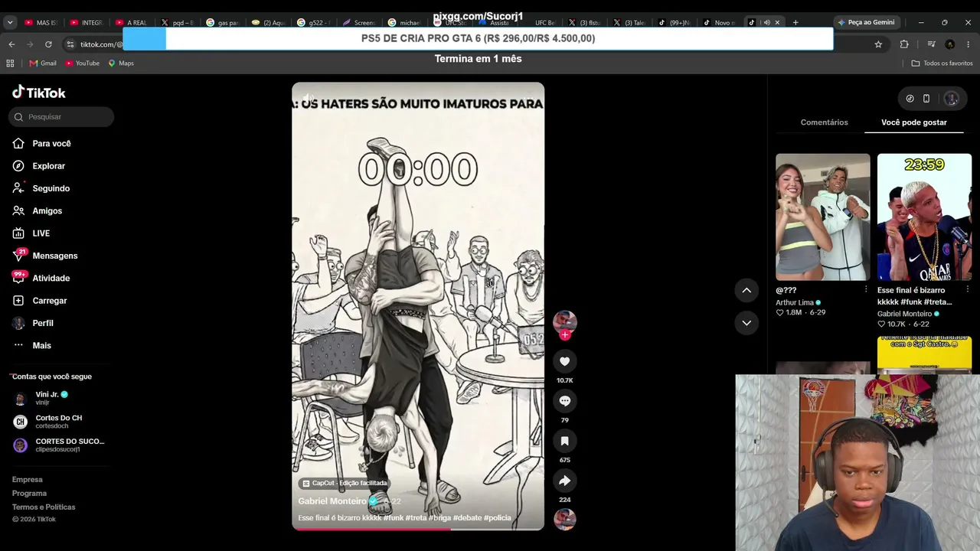The image size is (980, 551).
Task: Toggle video sound with the speaker icon
Action: pyautogui.click(x=308, y=98)
